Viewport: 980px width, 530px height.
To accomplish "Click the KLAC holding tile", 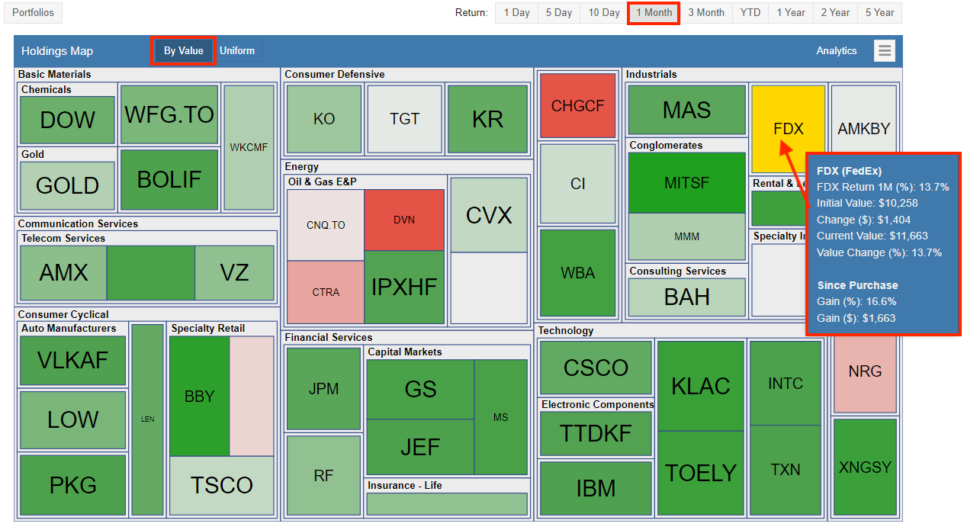I will point(701,387).
